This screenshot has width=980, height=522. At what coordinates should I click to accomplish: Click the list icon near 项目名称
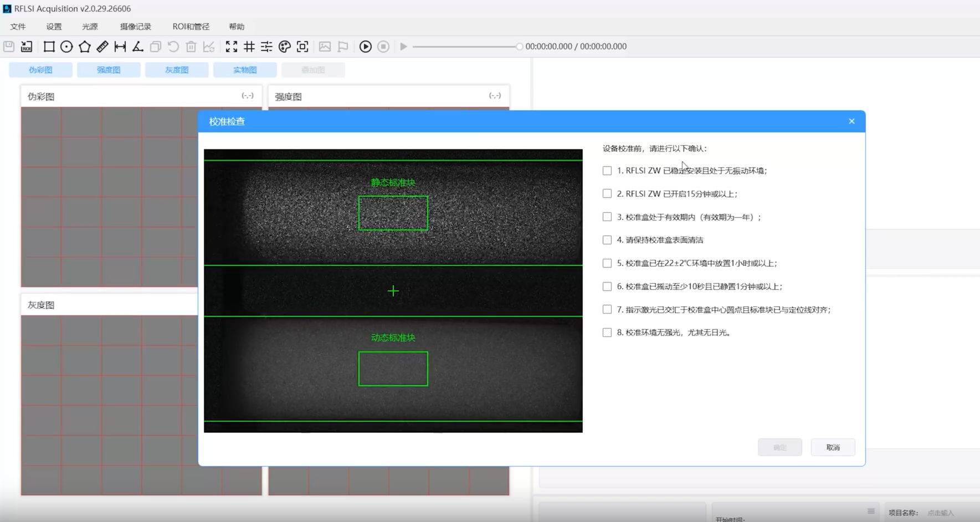(x=871, y=511)
